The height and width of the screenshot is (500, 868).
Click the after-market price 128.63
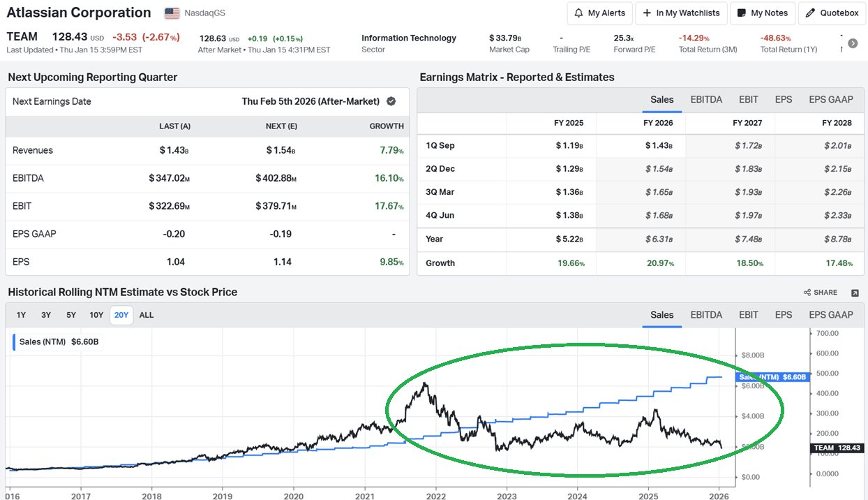[214, 38]
